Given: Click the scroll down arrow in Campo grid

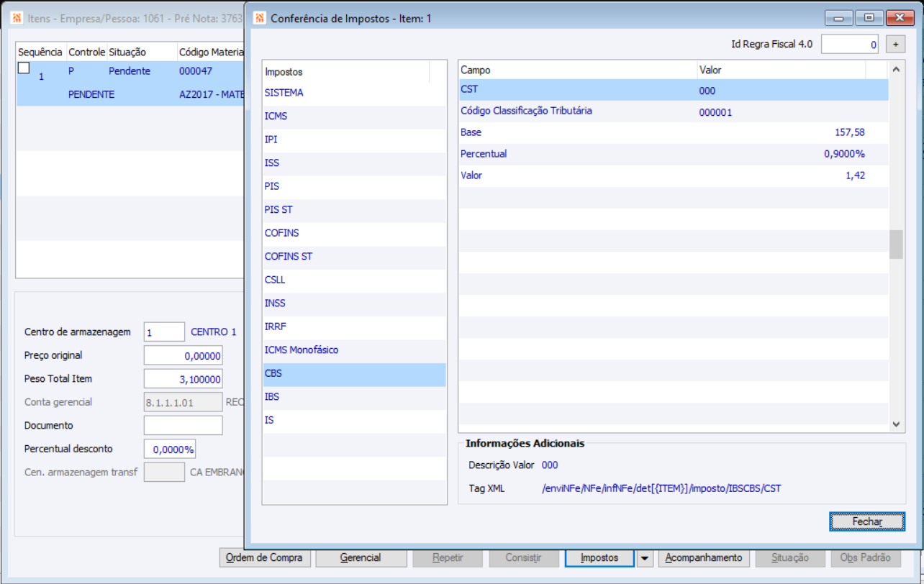Looking at the screenshot, I should [896, 424].
